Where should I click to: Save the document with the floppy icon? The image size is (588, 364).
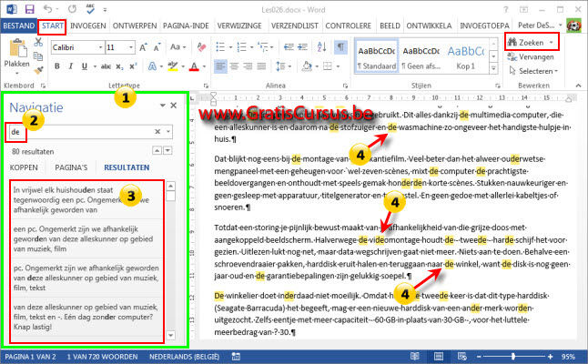[x=29, y=9]
